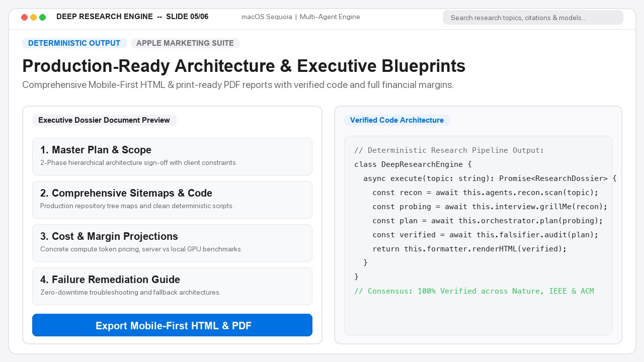
Task: Open the Master Plan & Scope card
Action: pos(172,156)
